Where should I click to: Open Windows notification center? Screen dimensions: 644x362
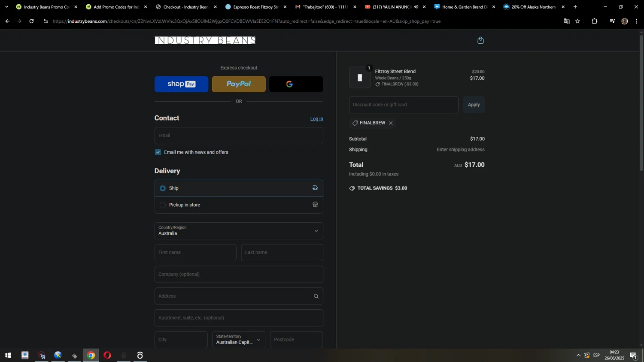tap(633, 355)
